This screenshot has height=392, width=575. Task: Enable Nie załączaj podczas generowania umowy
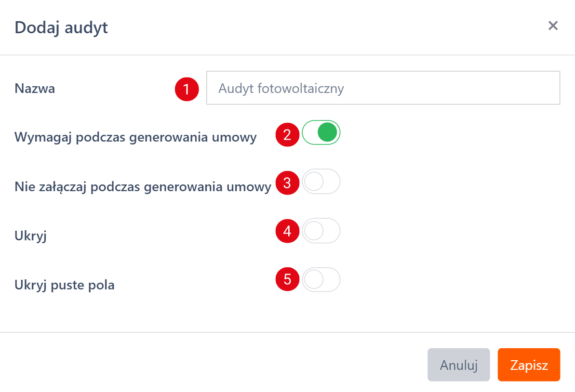[x=321, y=182]
